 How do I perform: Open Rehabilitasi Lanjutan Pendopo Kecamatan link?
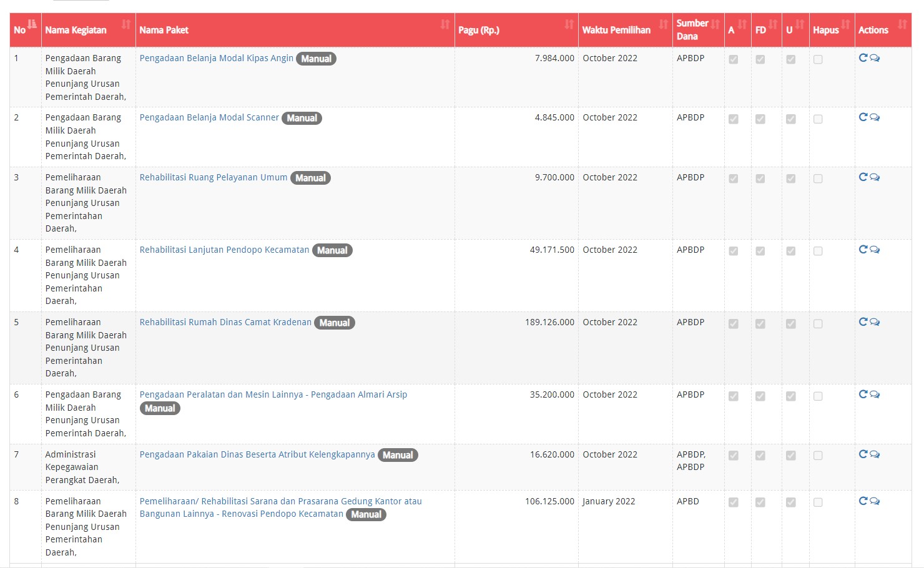click(x=224, y=250)
